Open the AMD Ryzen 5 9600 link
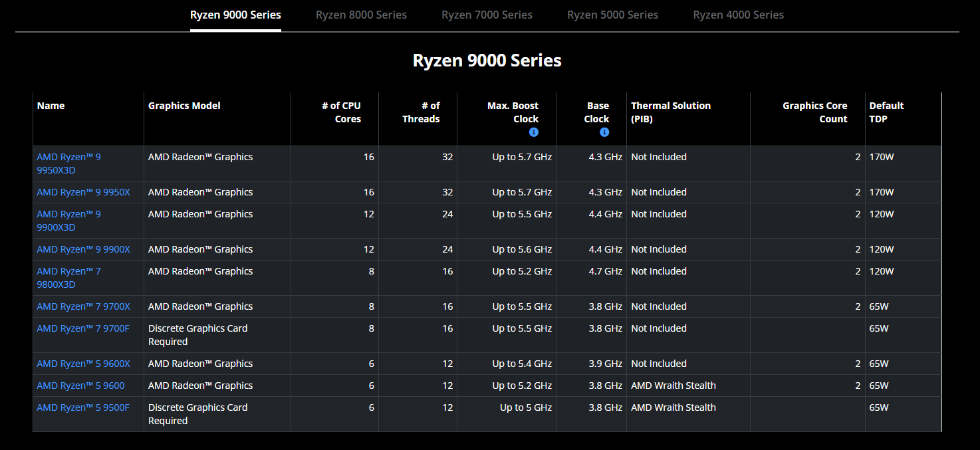The image size is (980, 450). (x=80, y=386)
